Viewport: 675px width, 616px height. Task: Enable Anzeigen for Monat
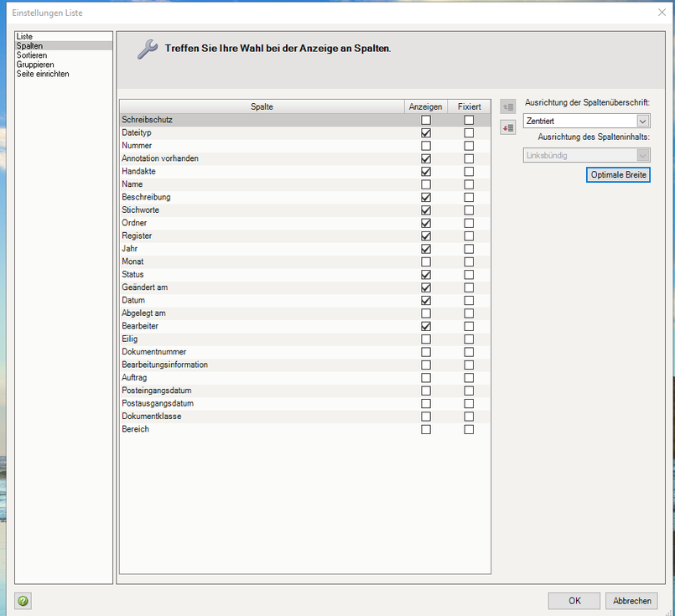pos(426,262)
